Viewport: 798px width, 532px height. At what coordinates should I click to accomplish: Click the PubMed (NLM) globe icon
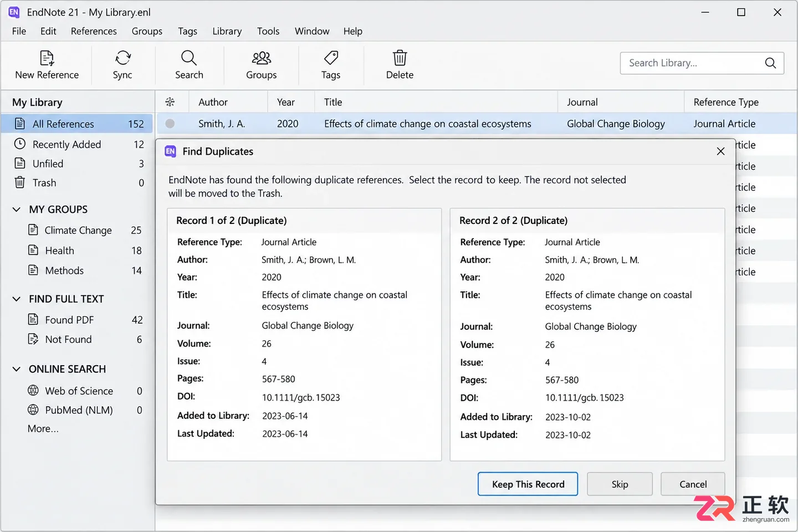[x=33, y=410]
